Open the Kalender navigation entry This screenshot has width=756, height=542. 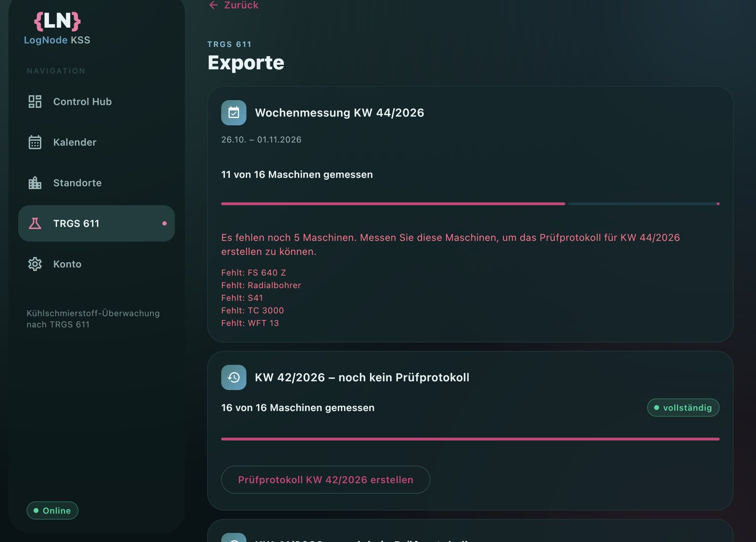point(97,142)
